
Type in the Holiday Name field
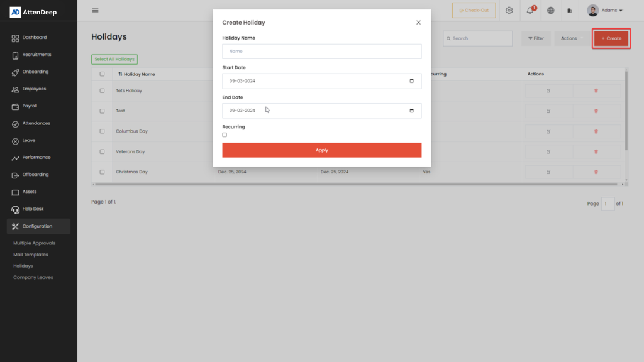pos(321,52)
